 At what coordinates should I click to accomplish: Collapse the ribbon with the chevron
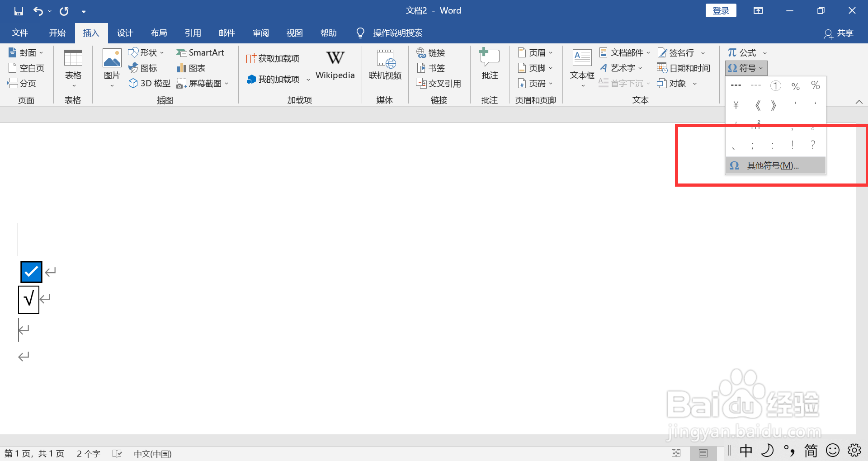(859, 102)
